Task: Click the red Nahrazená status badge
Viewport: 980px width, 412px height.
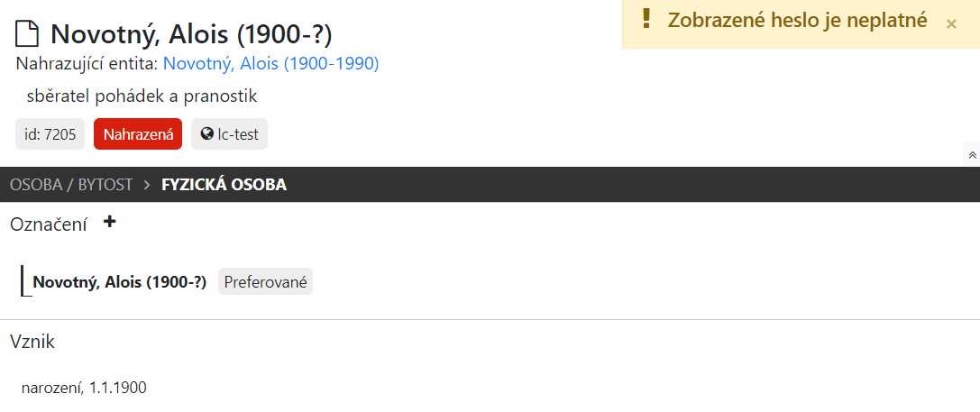Action: pos(138,134)
